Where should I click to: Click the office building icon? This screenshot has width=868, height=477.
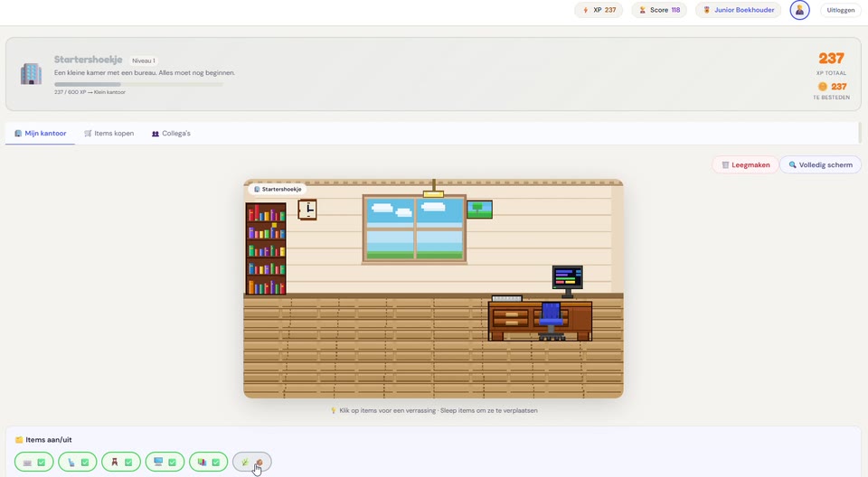(31, 73)
